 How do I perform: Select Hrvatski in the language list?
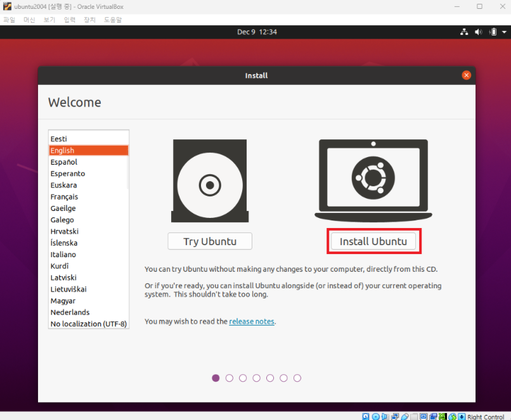(88, 231)
